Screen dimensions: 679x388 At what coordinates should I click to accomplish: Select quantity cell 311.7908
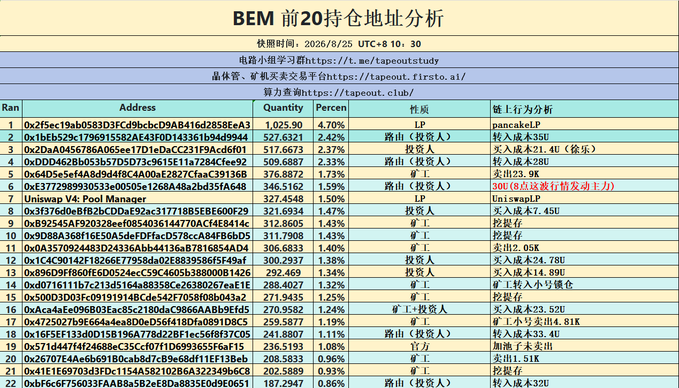tap(283, 236)
